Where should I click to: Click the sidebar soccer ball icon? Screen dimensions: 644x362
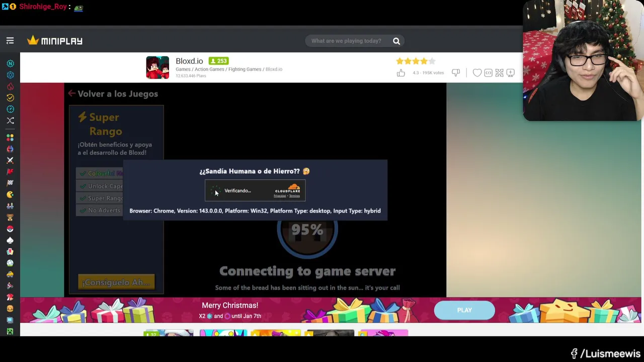(x=10, y=263)
